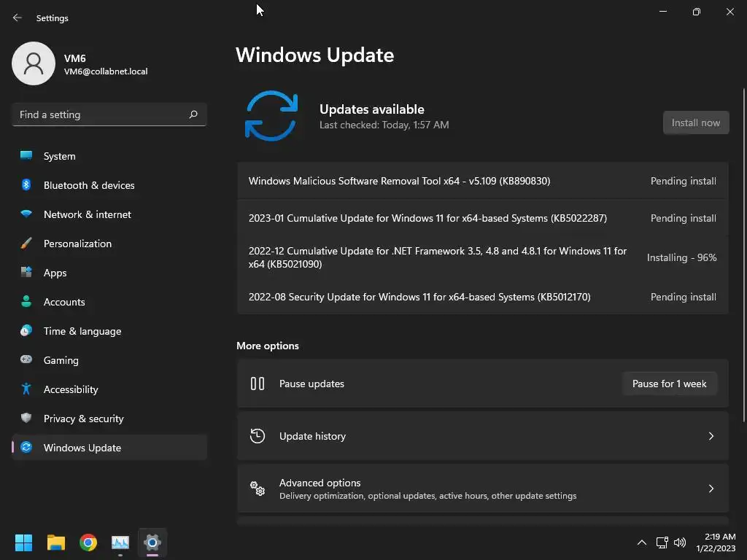Click the Gaming label in sidebar
Image resolution: width=747 pixels, height=560 pixels.
(x=61, y=360)
